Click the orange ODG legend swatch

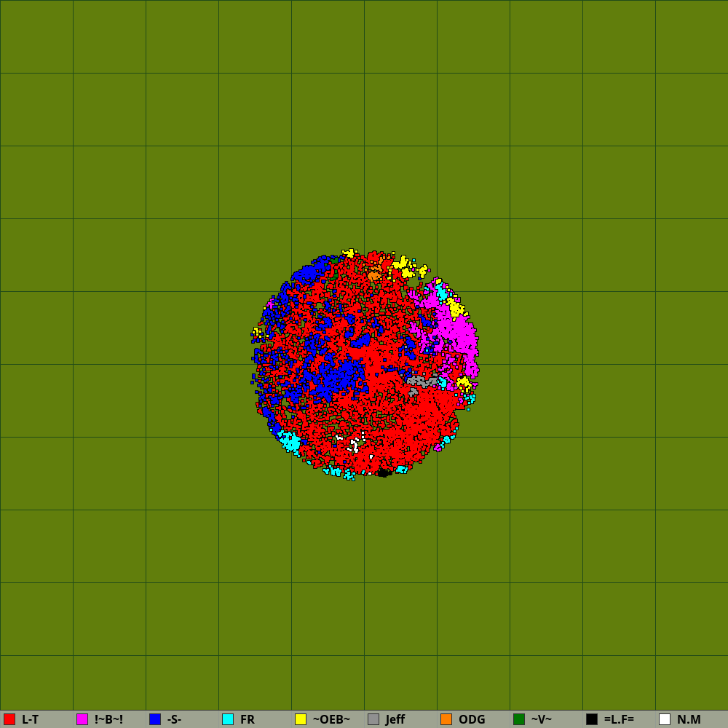(446, 719)
